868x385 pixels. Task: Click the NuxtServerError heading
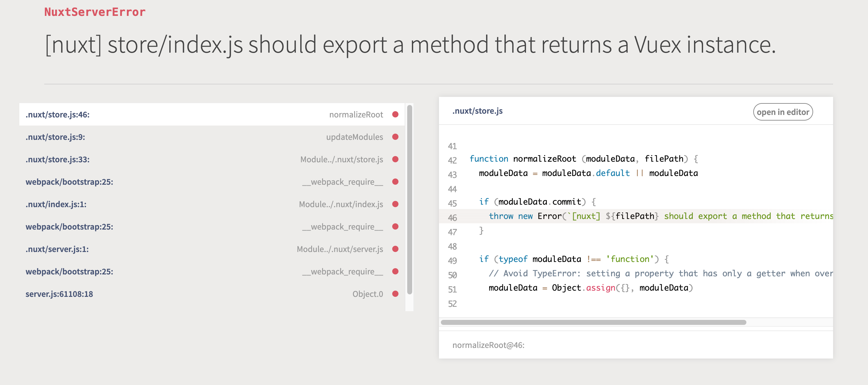(95, 12)
